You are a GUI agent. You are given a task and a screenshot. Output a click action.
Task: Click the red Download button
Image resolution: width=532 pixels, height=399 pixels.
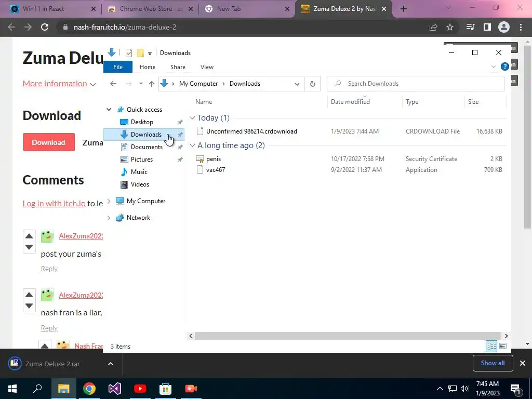48,142
